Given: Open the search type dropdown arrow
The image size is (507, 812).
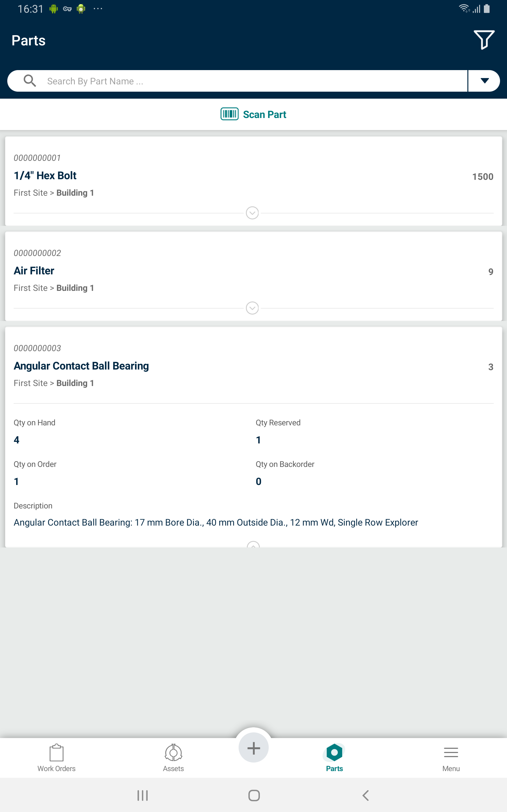Looking at the screenshot, I should pyautogui.click(x=484, y=81).
